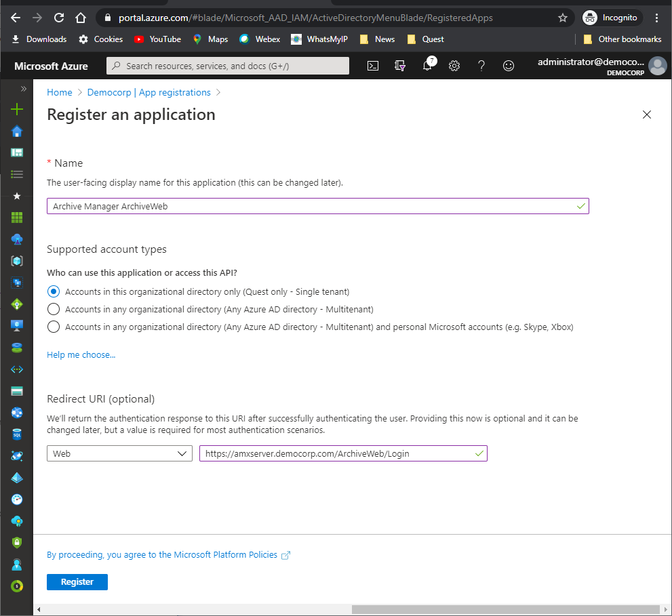Open the feedback smiley icon
This screenshot has height=616, width=672.
pyautogui.click(x=509, y=66)
